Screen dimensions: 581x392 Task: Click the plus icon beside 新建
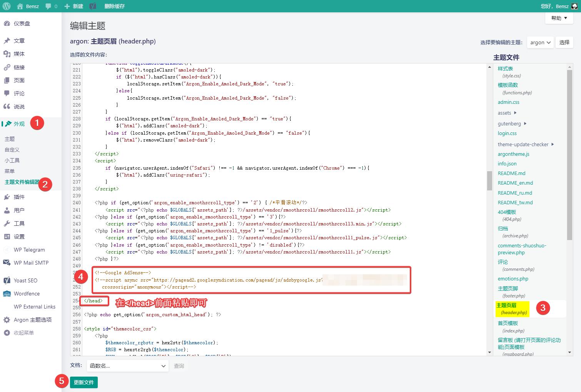[x=67, y=6]
